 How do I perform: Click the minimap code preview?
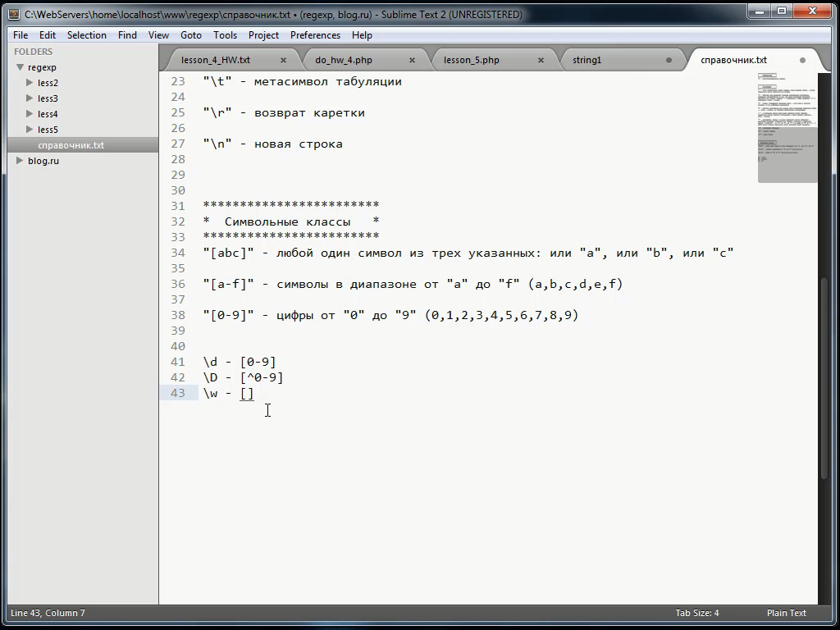click(x=787, y=129)
